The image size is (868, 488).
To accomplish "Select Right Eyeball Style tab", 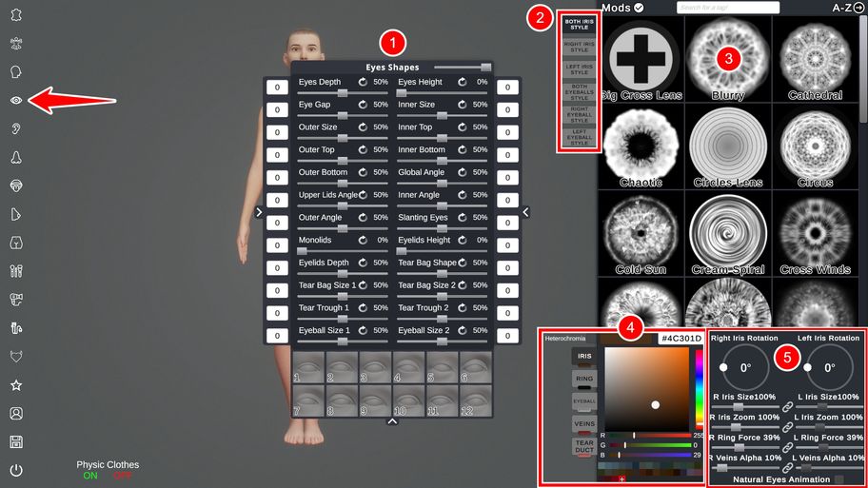I will click(579, 115).
